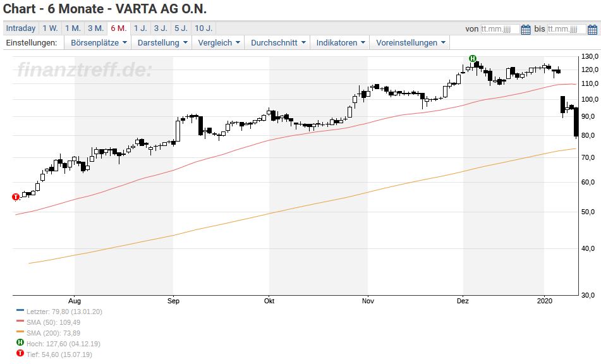Open the Darstellung dropdown
The width and height of the screenshot is (601, 364).
(x=162, y=42)
